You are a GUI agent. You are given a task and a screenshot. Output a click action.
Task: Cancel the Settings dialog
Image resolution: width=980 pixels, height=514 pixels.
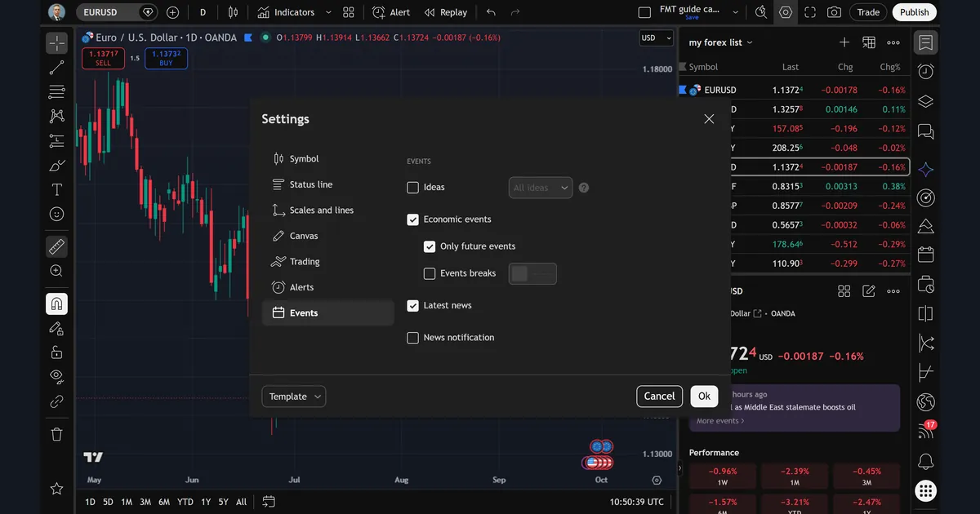(x=659, y=397)
